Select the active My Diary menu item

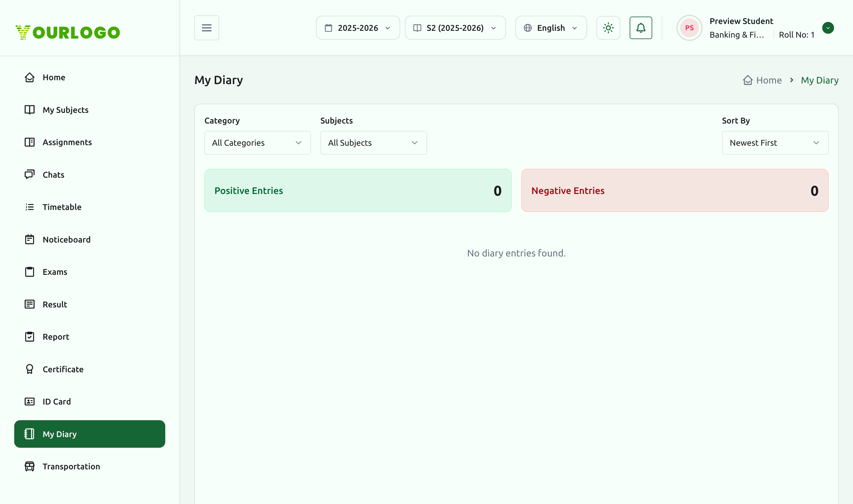(x=90, y=434)
